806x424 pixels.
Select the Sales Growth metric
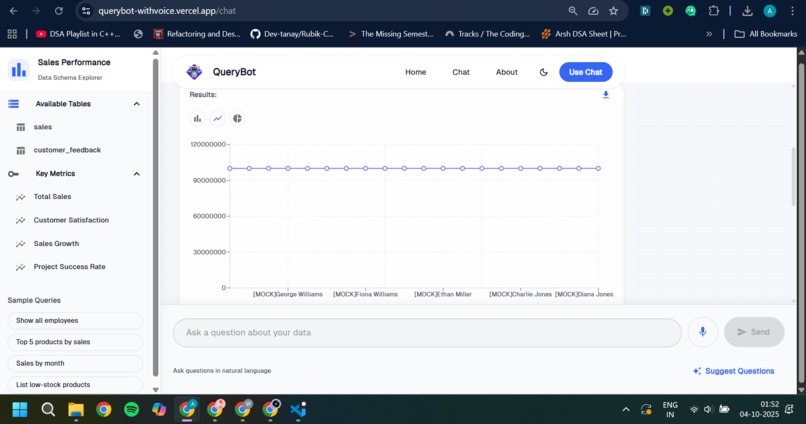56,244
